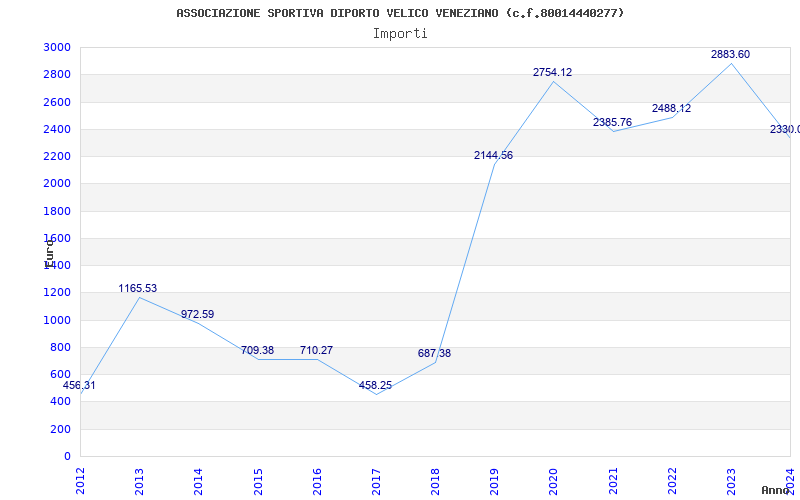Click the 709.38 value label
Screen dimensions: 800x500
point(257,350)
